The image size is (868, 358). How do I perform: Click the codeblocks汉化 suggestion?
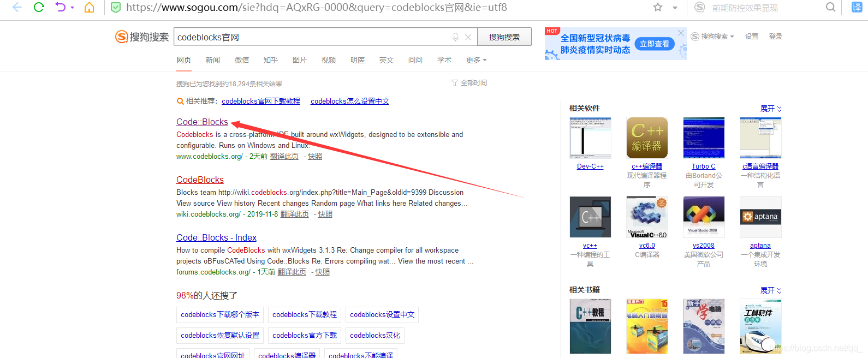[x=375, y=336]
